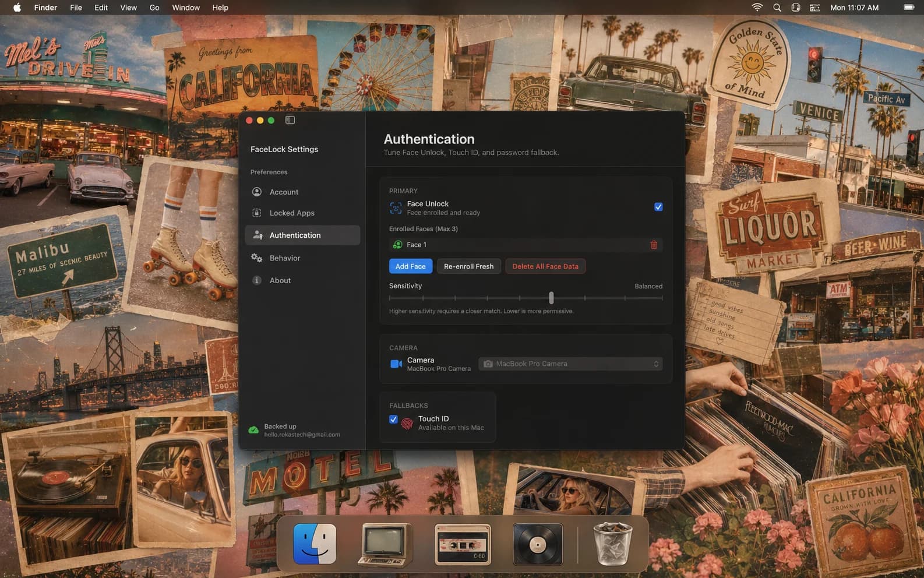The width and height of the screenshot is (924, 578).
Task: Click the FaceLock Settings title
Action: pos(284,149)
